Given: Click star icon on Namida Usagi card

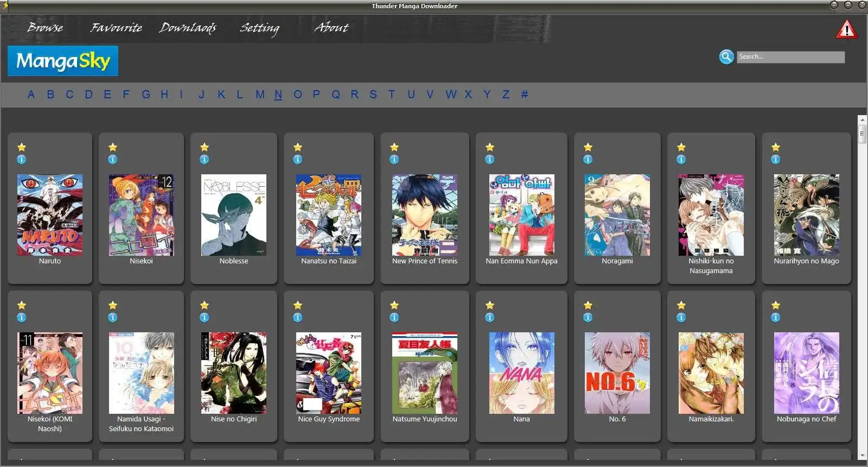Looking at the screenshot, I should (113, 305).
